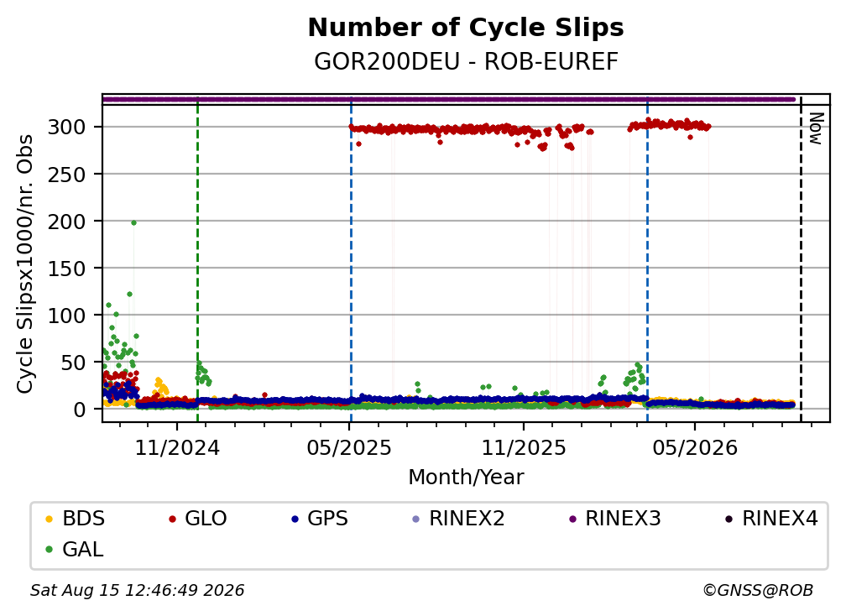Click the 05/2026 x-axis label
The image size is (846, 616).
point(695,448)
